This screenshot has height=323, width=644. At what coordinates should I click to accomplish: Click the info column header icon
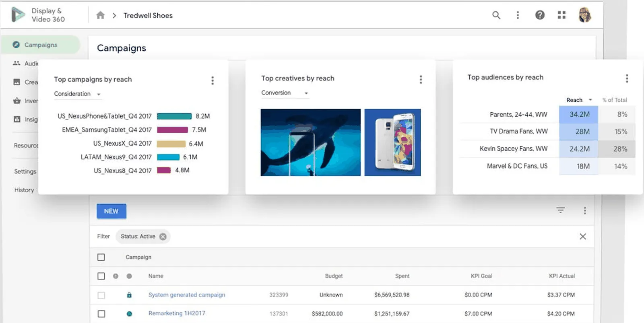pos(116,276)
